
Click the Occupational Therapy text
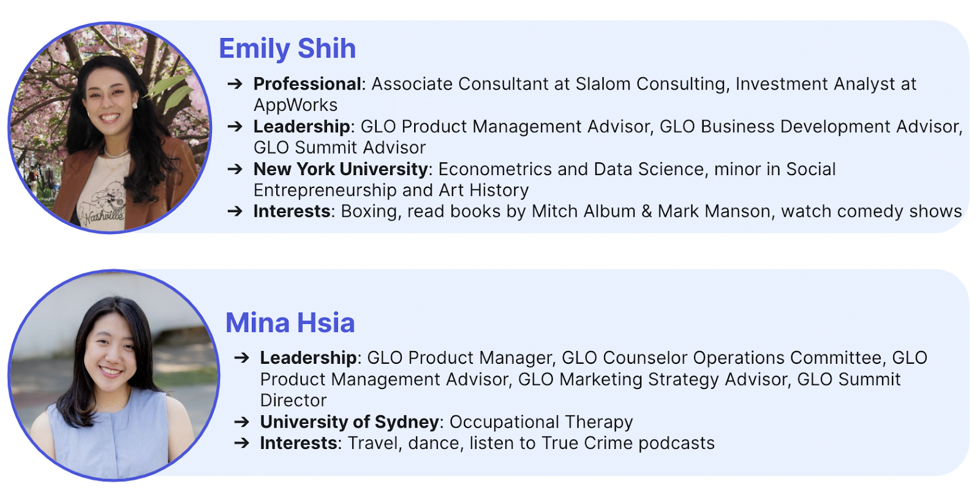click(x=541, y=422)
